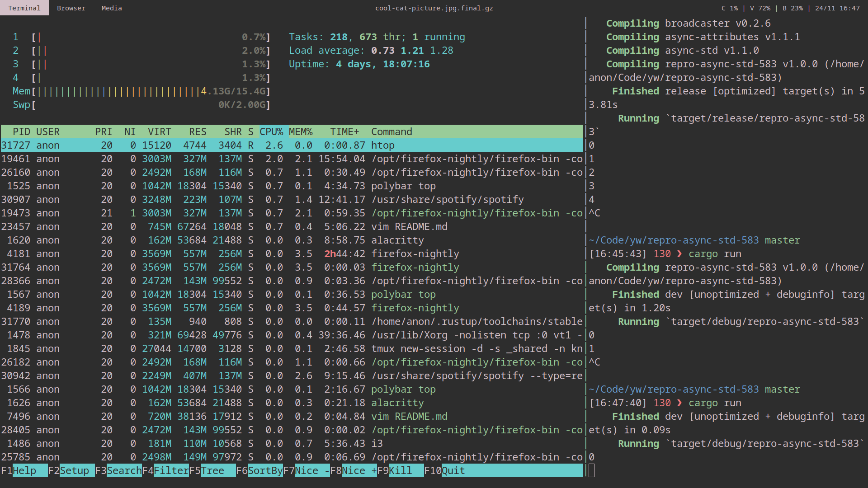Click the battery B 23% indicator

click(x=793, y=8)
